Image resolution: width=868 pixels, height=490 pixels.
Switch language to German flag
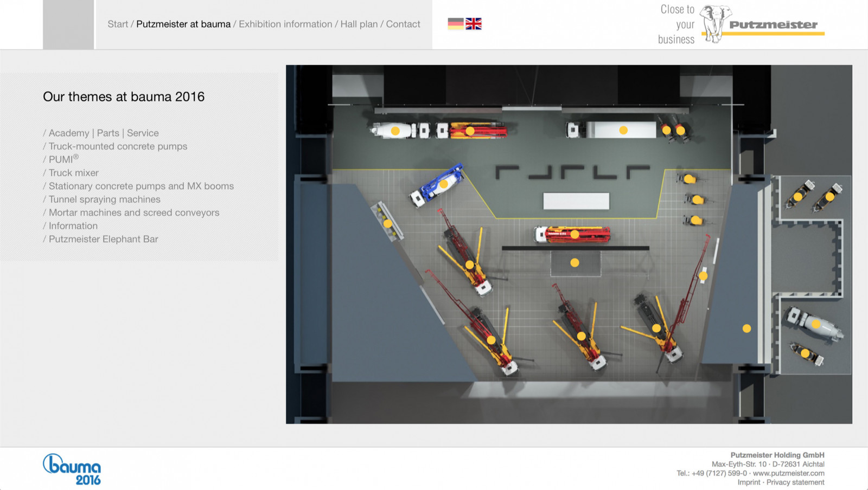pyautogui.click(x=456, y=24)
